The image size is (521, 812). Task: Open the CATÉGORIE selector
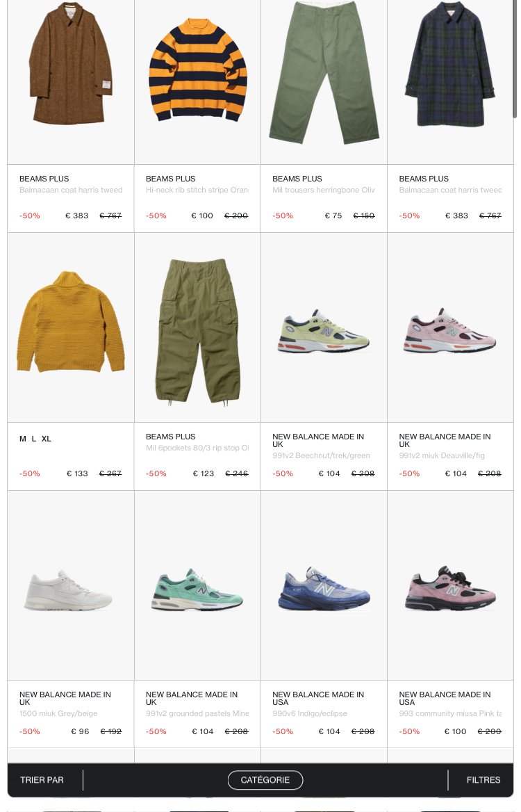[x=265, y=780]
